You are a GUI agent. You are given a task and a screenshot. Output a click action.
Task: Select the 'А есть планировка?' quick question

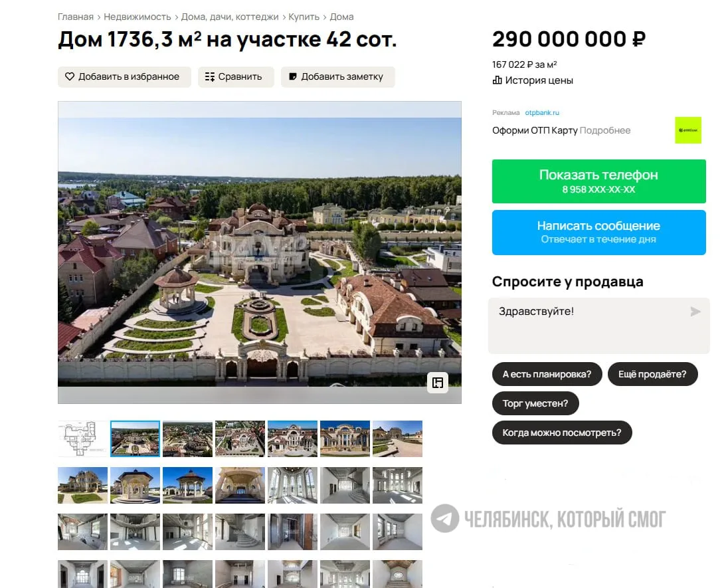click(x=547, y=374)
